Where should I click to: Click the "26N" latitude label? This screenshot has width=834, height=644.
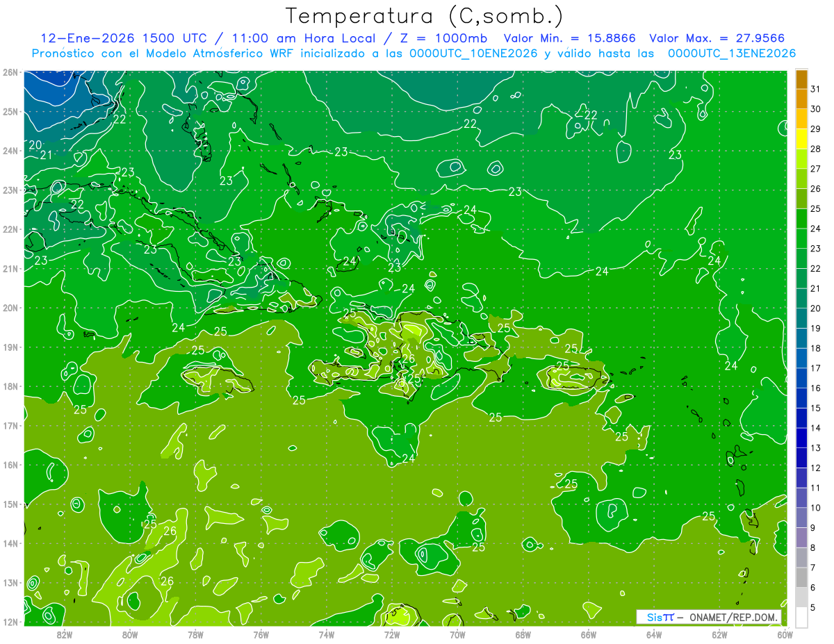tap(10, 72)
